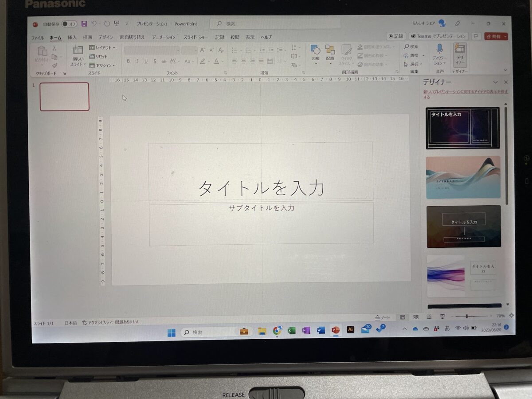Start slide show from status bar icon
The height and width of the screenshot is (399, 532).
tap(442, 317)
